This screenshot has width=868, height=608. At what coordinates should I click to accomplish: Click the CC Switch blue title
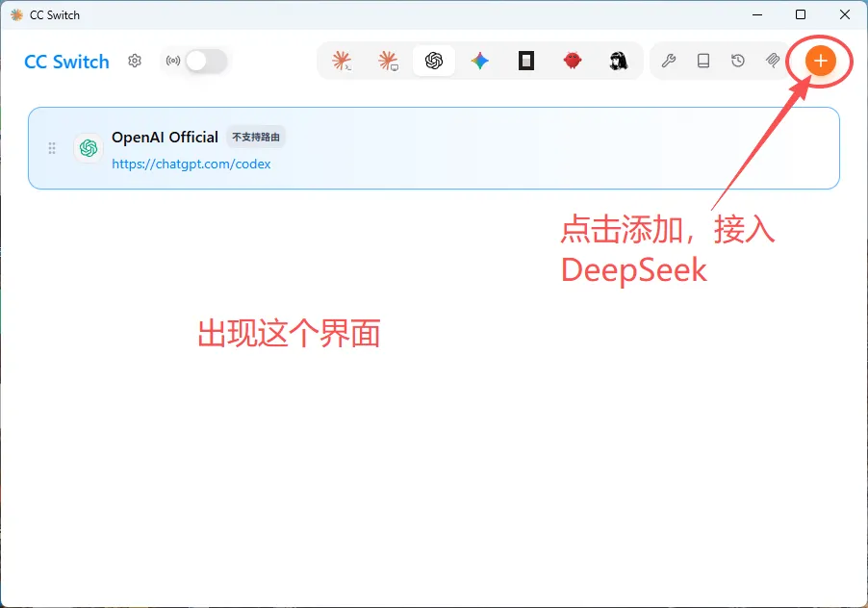coord(66,62)
